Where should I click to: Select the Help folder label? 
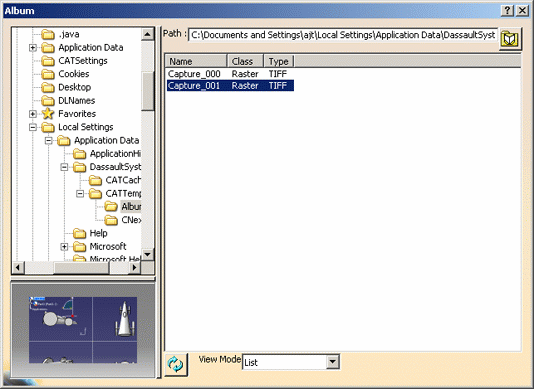pyautogui.click(x=98, y=233)
